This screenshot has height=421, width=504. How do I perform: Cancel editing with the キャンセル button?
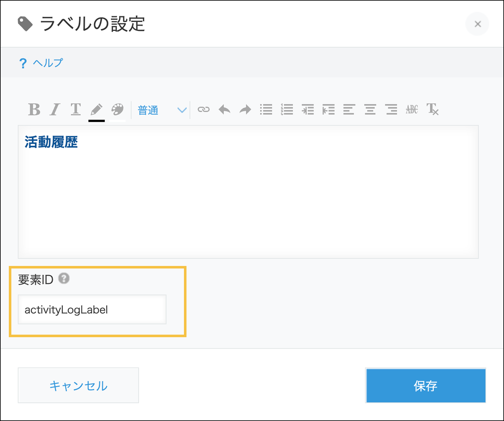[78, 385]
